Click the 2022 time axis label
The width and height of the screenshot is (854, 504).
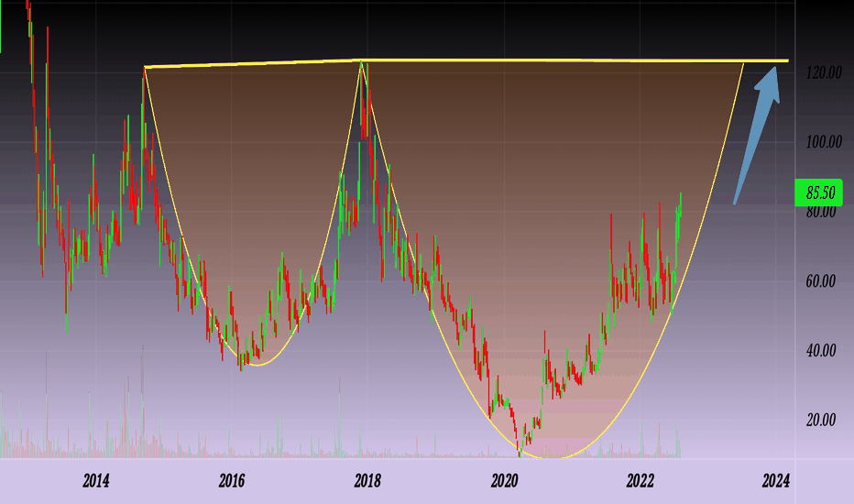(x=640, y=481)
